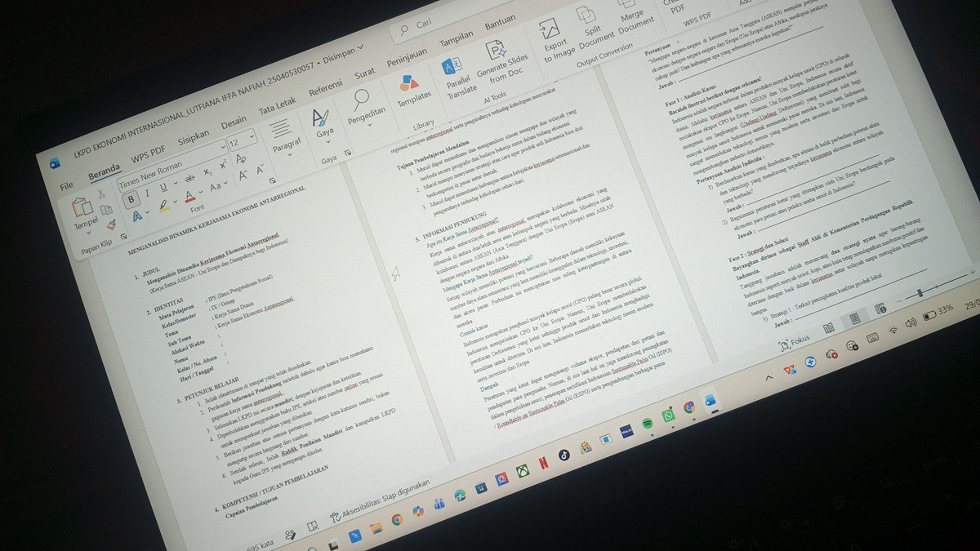Increase font size with the larger A icon
The image size is (980, 551).
(x=243, y=176)
